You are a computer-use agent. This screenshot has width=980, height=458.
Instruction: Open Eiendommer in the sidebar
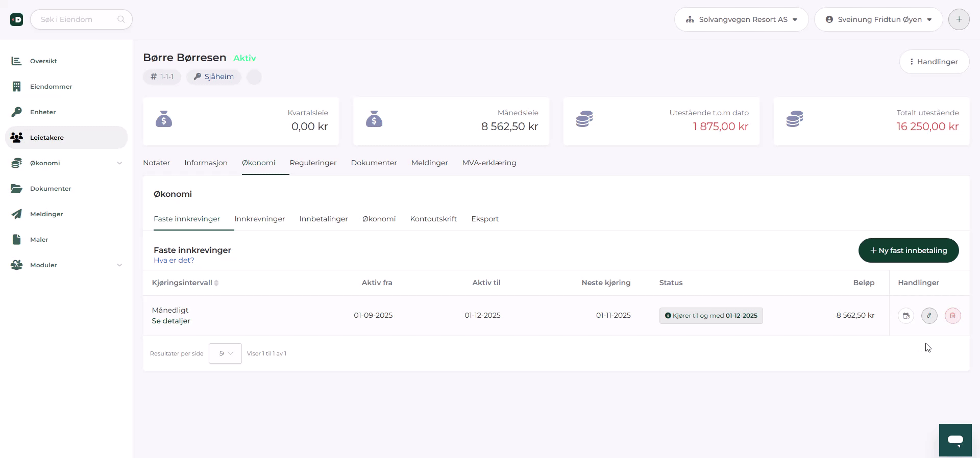[x=66, y=87]
